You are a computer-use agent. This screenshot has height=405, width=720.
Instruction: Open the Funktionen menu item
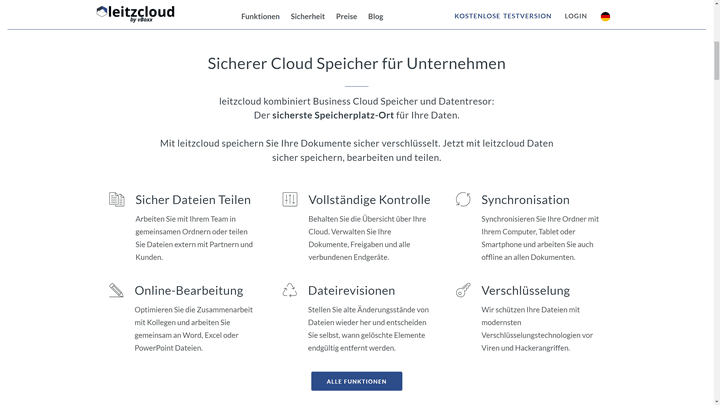coord(260,17)
